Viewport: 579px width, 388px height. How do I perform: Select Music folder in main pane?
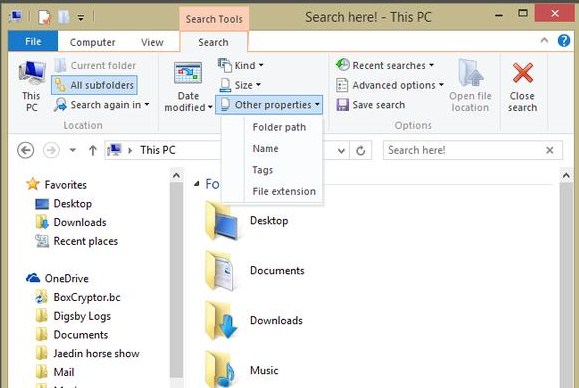tap(241, 370)
